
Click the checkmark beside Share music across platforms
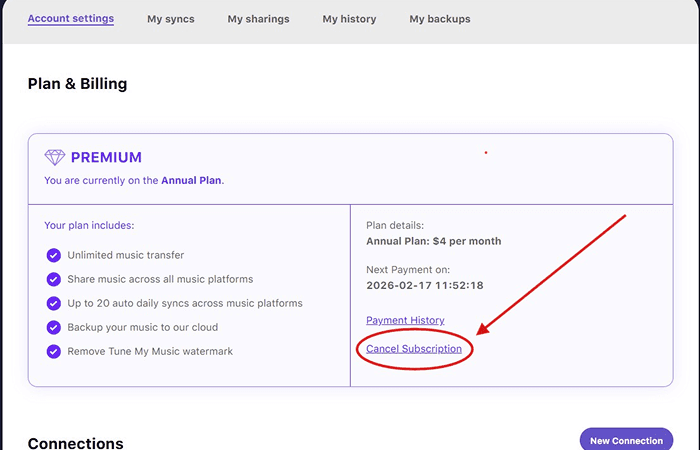click(x=54, y=279)
